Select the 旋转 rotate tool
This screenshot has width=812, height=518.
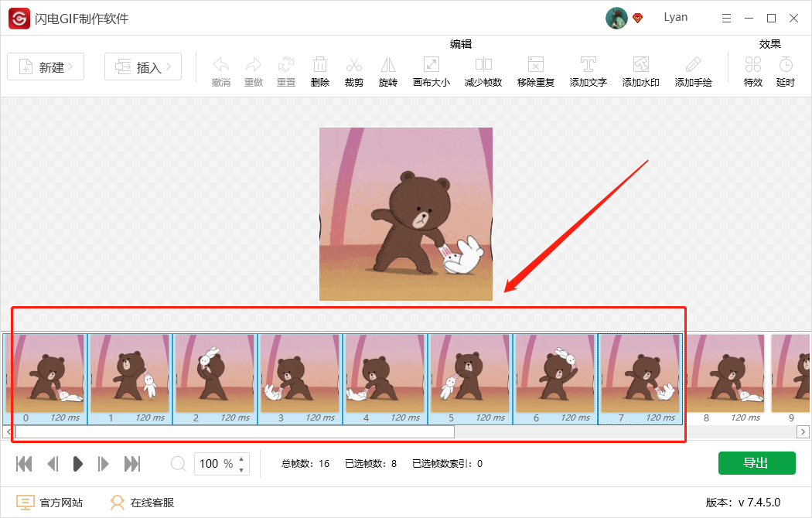click(388, 71)
